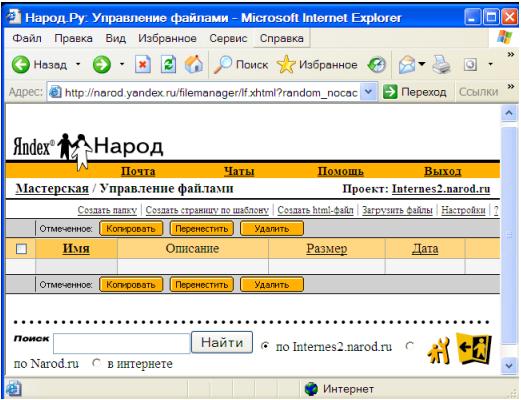Image resolution: width=521 pixels, height=400 pixels.
Task: Click 'Создать html-файл' link
Action: (x=315, y=210)
